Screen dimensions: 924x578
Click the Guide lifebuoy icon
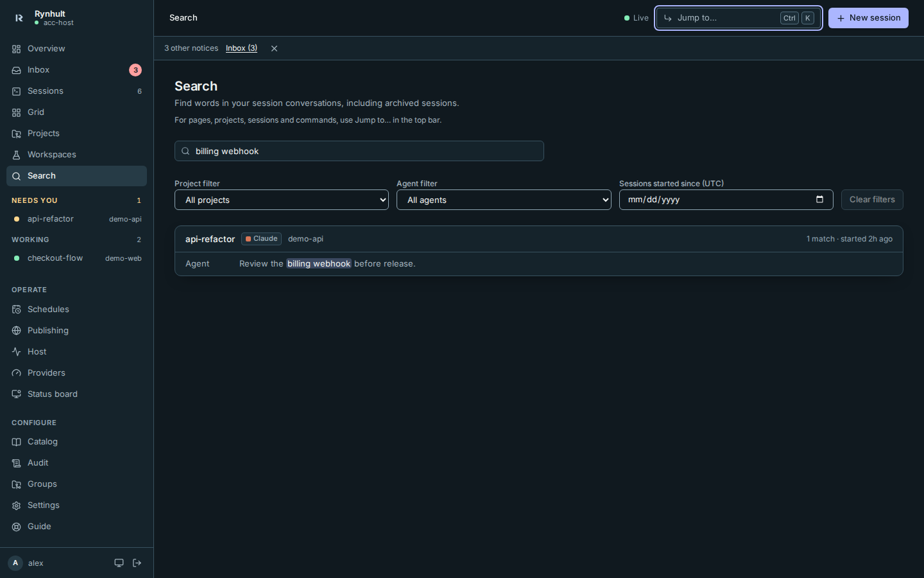coord(17,527)
